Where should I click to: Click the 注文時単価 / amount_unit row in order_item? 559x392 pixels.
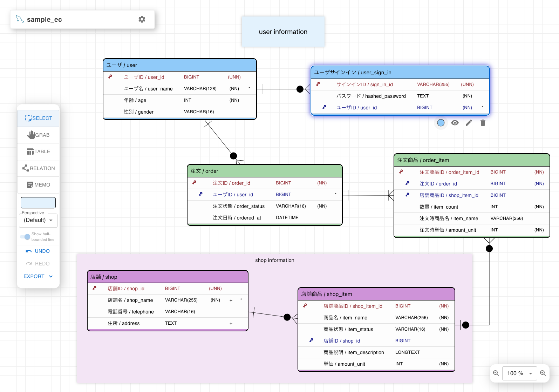point(472,230)
